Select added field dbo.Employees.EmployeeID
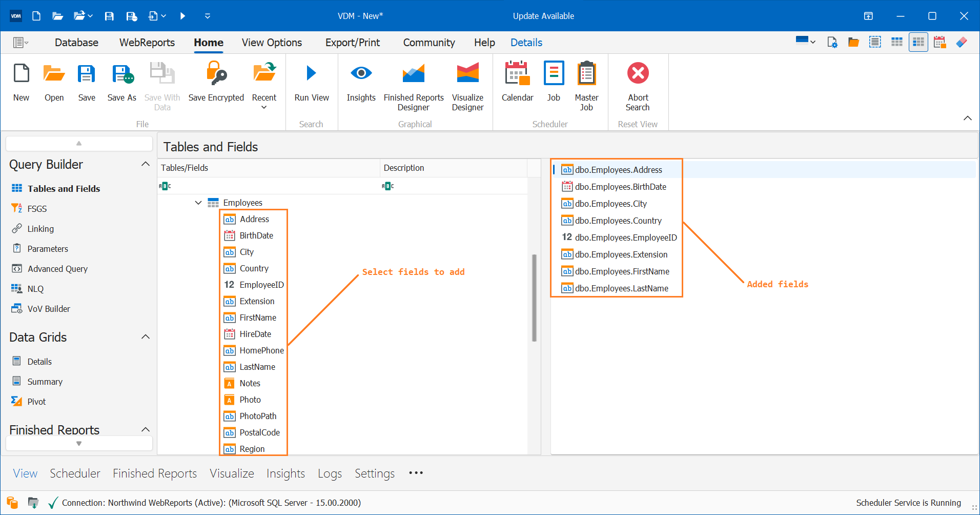 tap(626, 237)
